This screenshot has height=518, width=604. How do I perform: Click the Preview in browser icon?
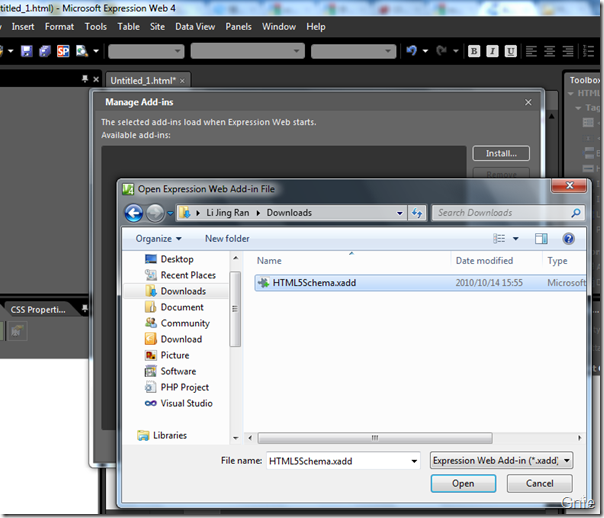[82, 51]
